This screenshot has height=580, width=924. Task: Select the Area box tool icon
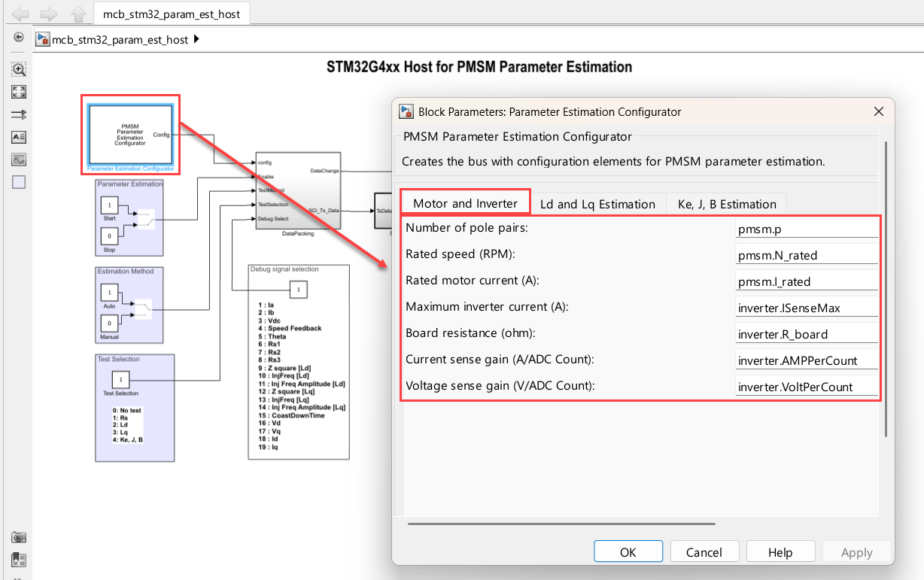point(19,182)
